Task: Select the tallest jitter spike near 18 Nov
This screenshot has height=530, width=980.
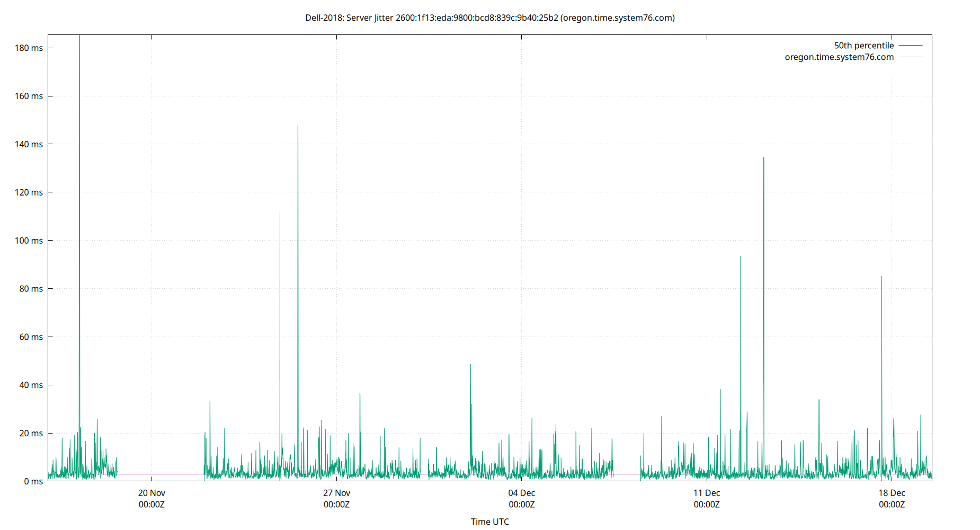Action: (79, 79)
